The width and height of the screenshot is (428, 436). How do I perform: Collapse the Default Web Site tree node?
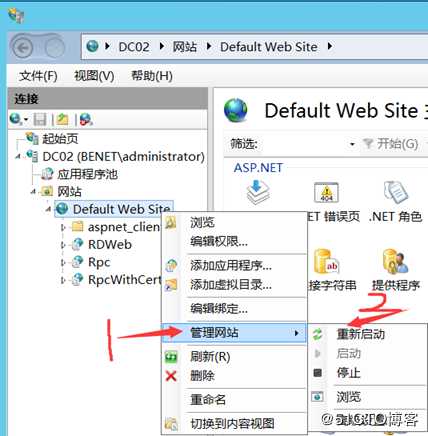49,209
